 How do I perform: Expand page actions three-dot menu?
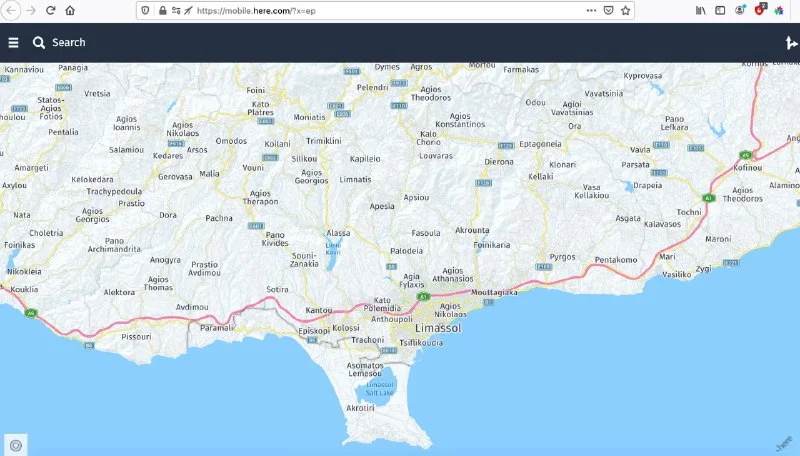[589, 10]
